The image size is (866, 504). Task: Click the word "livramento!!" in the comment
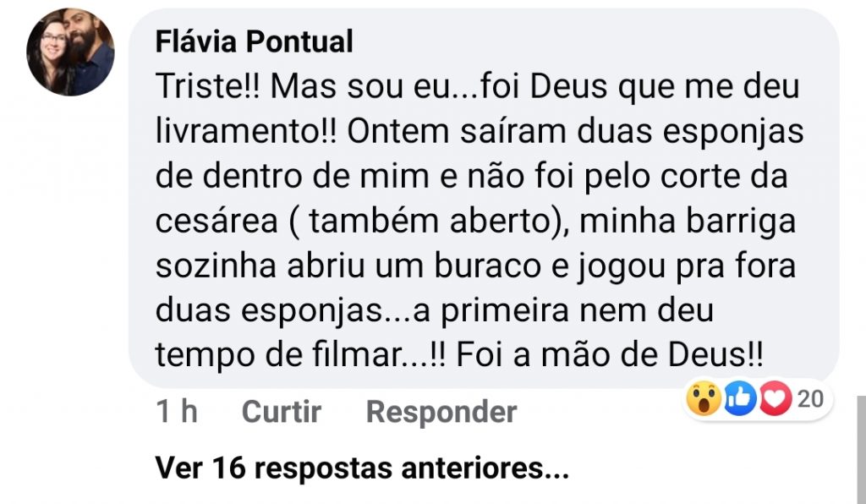point(244,132)
